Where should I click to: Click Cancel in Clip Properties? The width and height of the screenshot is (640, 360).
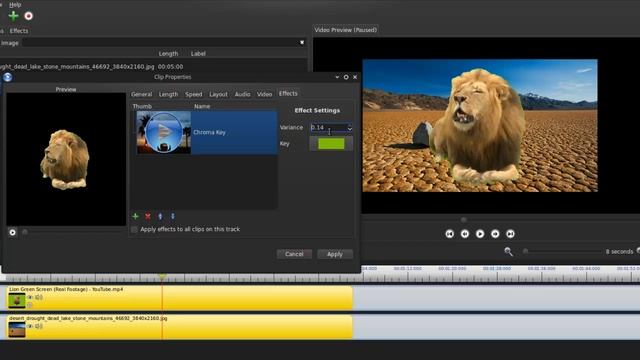tap(294, 254)
